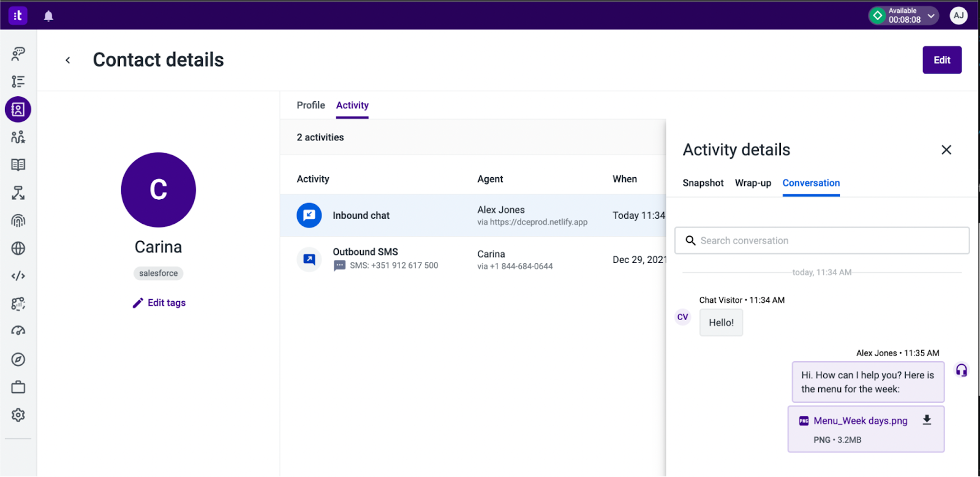Open the notifications bell
Image resolution: width=980 pixels, height=477 pixels.
click(48, 16)
